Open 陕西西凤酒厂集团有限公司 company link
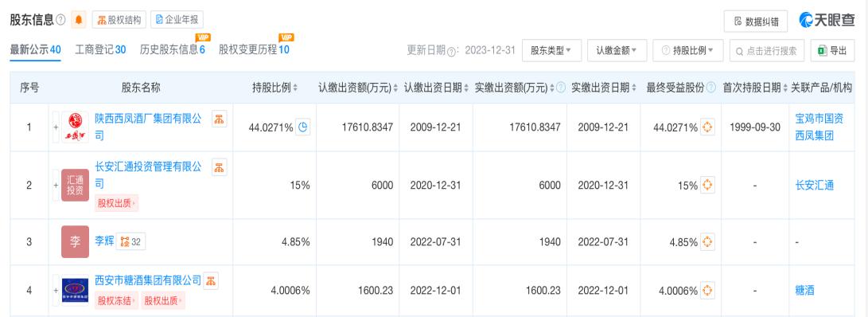Image resolution: width=868 pixels, height=317 pixels. (148, 127)
